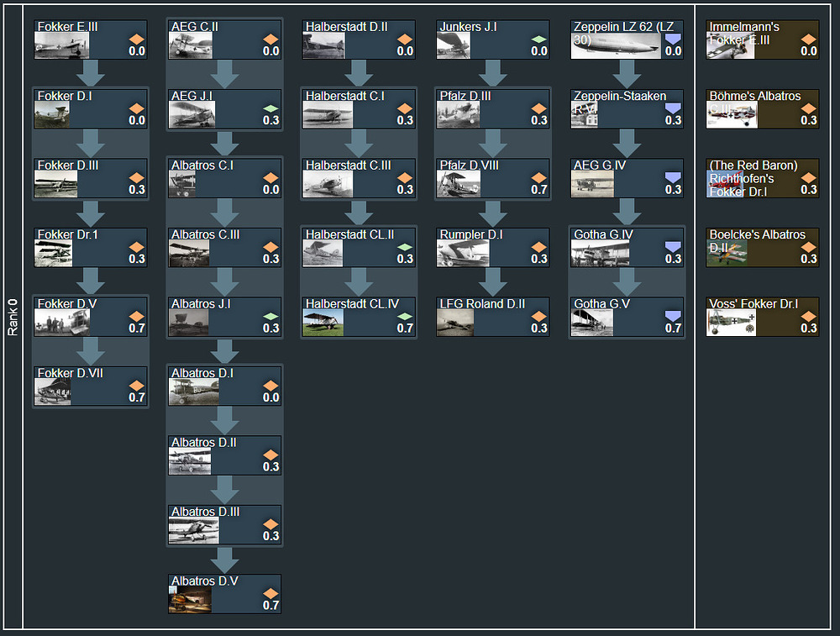Click the blue bomber icon on Gotha G.V

674,316
